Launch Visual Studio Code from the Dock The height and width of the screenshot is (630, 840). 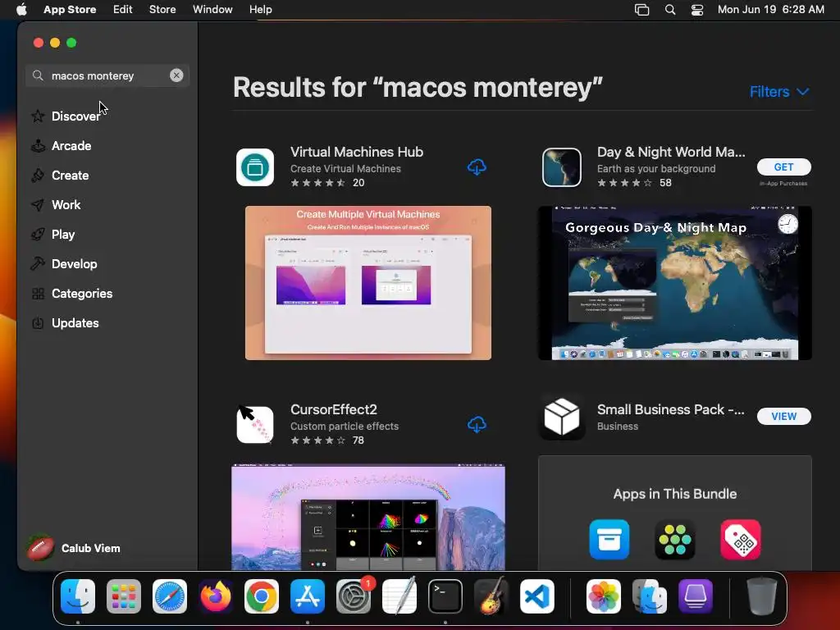[537, 596]
